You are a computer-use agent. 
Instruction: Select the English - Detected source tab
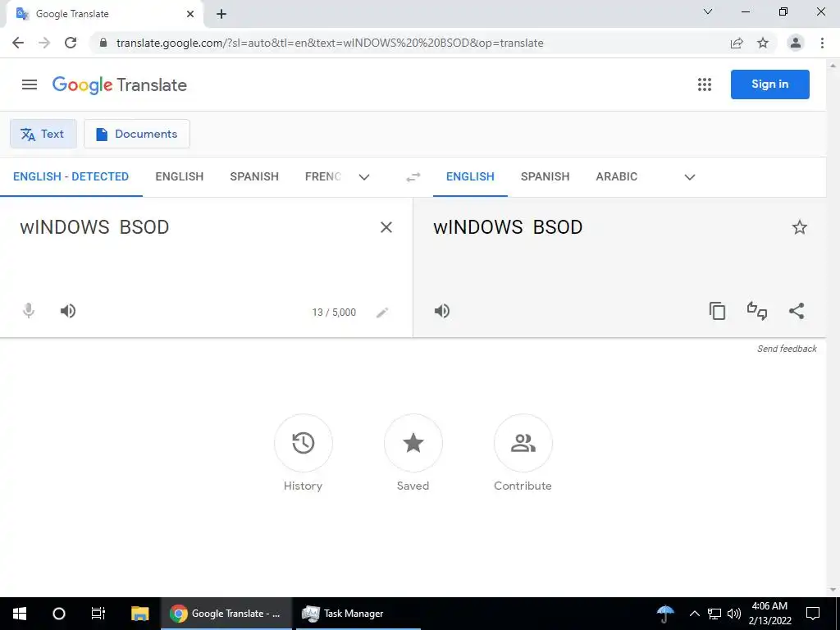pos(71,177)
